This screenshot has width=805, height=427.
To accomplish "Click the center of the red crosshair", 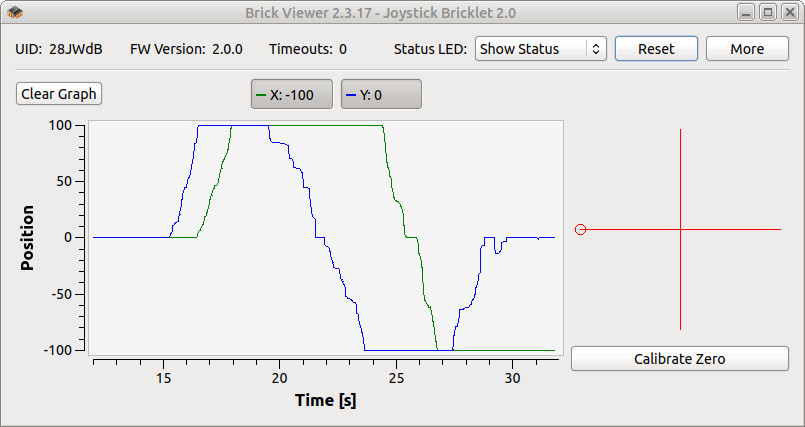I will [x=680, y=229].
